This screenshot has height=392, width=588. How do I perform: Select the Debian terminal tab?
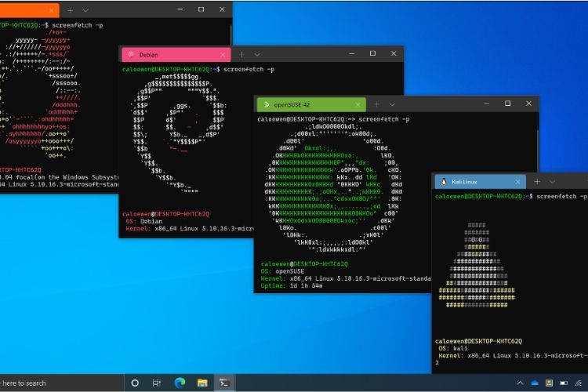click(x=176, y=55)
